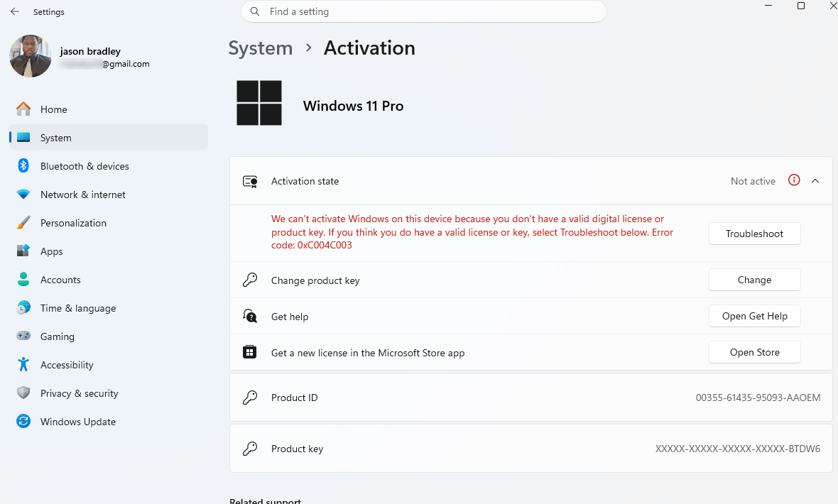Minimize the Settings window
This screenshot has height=504, width=838.
pos(768,6)
